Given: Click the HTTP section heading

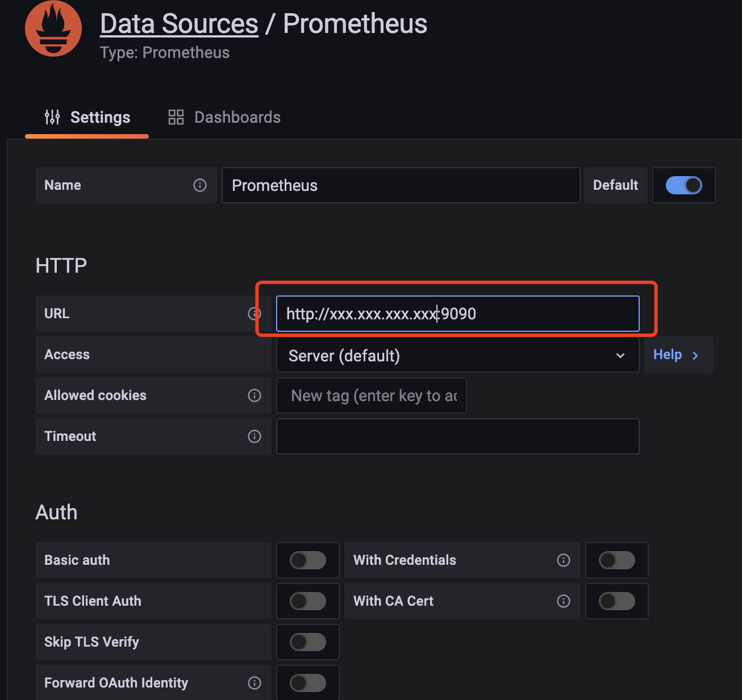Looking at the screenshot, I should (61, 265).
